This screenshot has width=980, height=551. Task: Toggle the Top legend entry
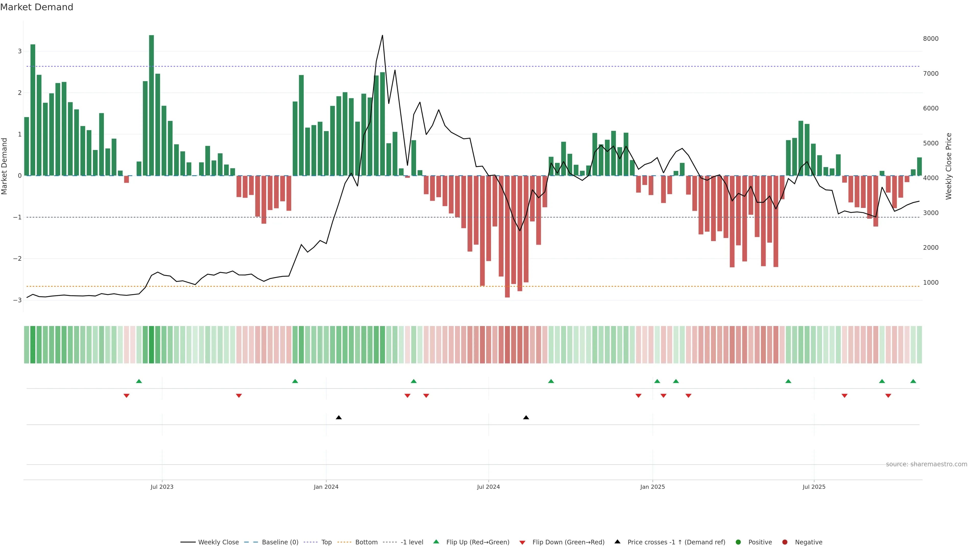click(x=326, y=542)
